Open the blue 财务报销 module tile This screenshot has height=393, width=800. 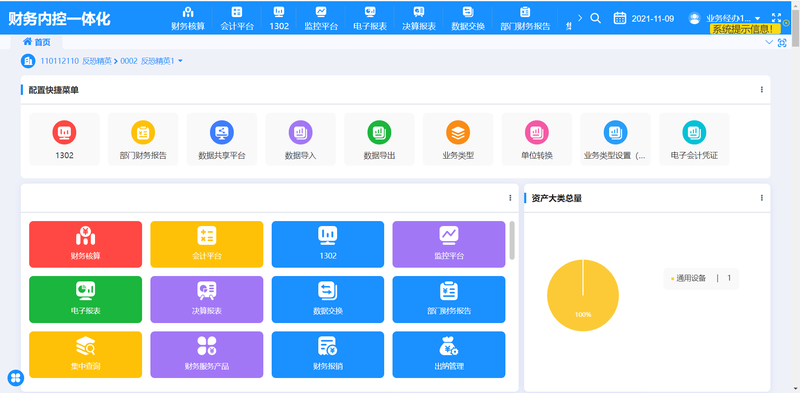pyautogui.click(x=328, y=355)
